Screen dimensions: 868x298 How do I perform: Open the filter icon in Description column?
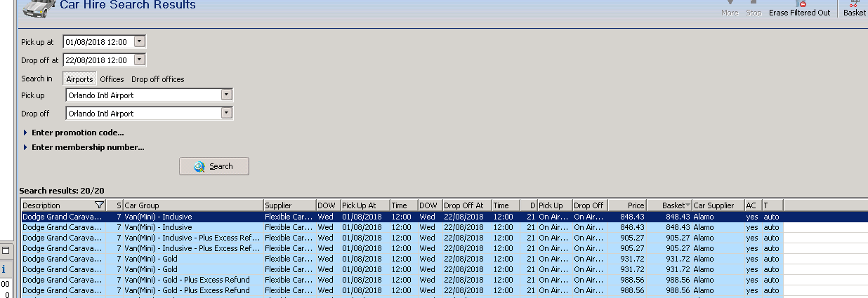(x=99, y=205)
